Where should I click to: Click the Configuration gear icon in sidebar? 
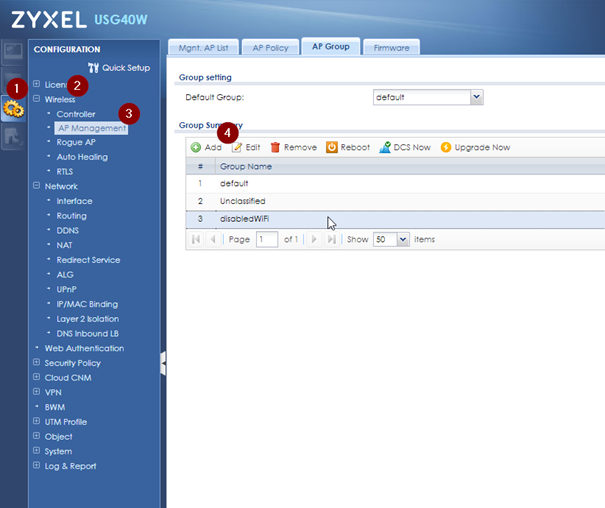point(14,108)
